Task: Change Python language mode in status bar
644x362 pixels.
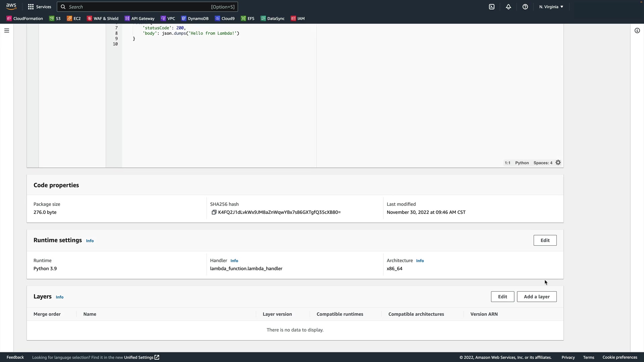Action: click(x=522, y=163)
